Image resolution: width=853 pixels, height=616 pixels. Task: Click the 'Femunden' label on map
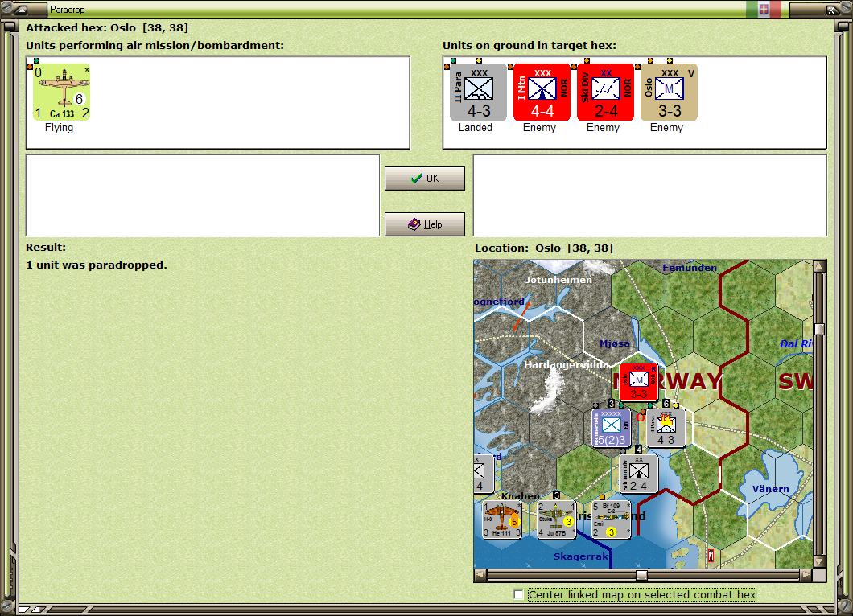coord(690,268)
